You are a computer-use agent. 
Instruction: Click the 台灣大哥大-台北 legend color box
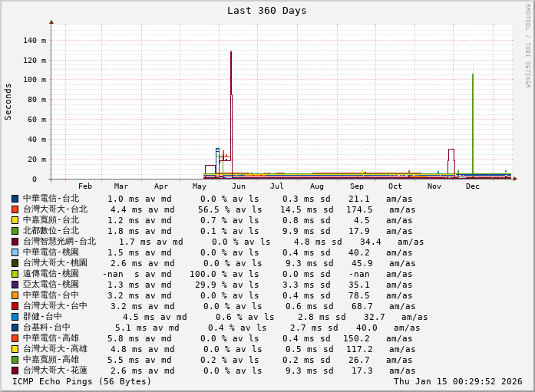pyautogui.click(x=15, y=209)
